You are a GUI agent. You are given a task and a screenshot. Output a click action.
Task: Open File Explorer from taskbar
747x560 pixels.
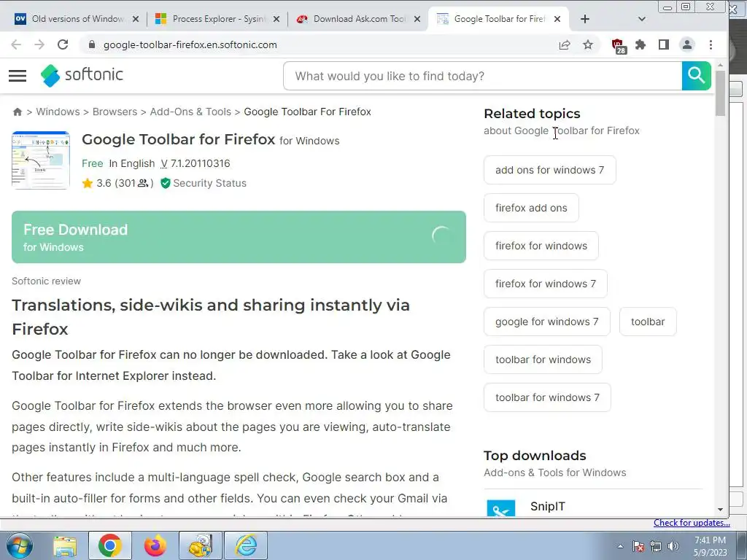(65, 545)
